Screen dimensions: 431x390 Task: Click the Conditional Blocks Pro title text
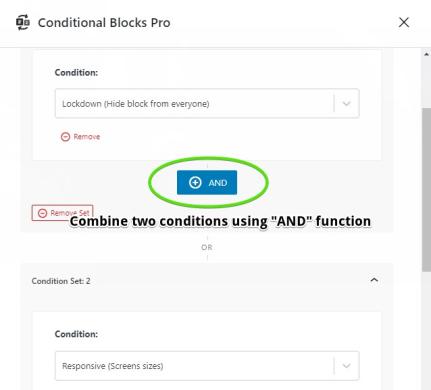pos(104,23)
